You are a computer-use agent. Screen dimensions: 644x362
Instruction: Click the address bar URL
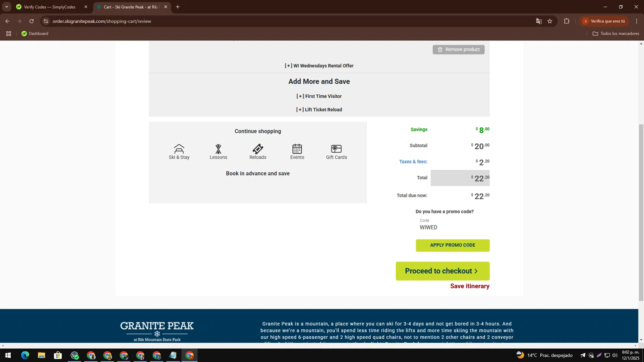tap(102, 21)
